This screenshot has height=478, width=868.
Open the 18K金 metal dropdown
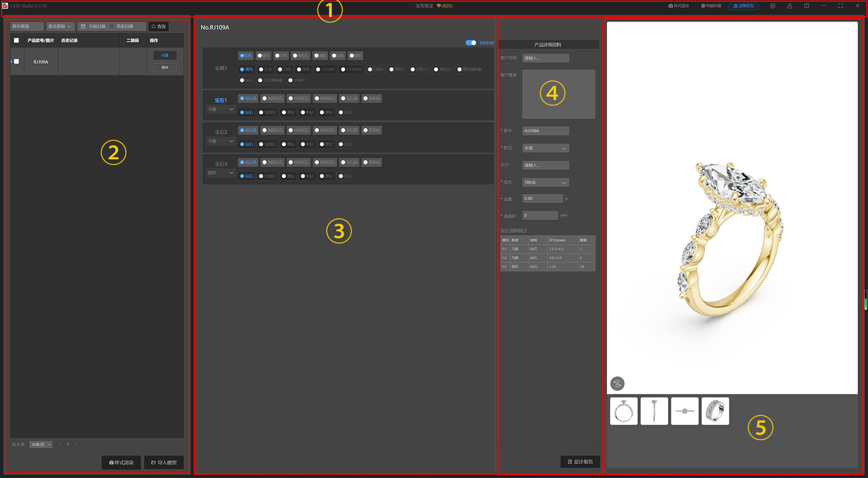pos(545,182)
